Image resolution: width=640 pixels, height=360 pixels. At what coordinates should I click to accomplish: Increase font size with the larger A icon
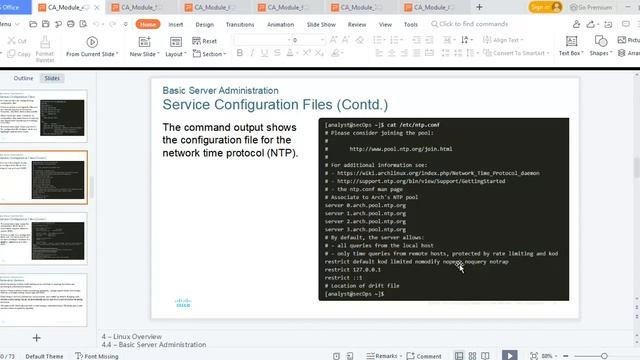coord(333,40)
